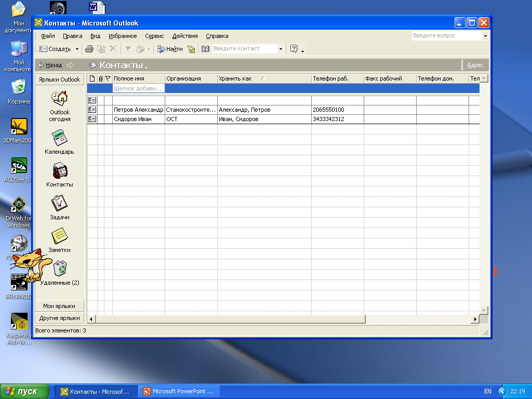Image resolution: width=532 pixels, height=399 pixels.
Task: Open the Правка menu
Action: (73, 36)
